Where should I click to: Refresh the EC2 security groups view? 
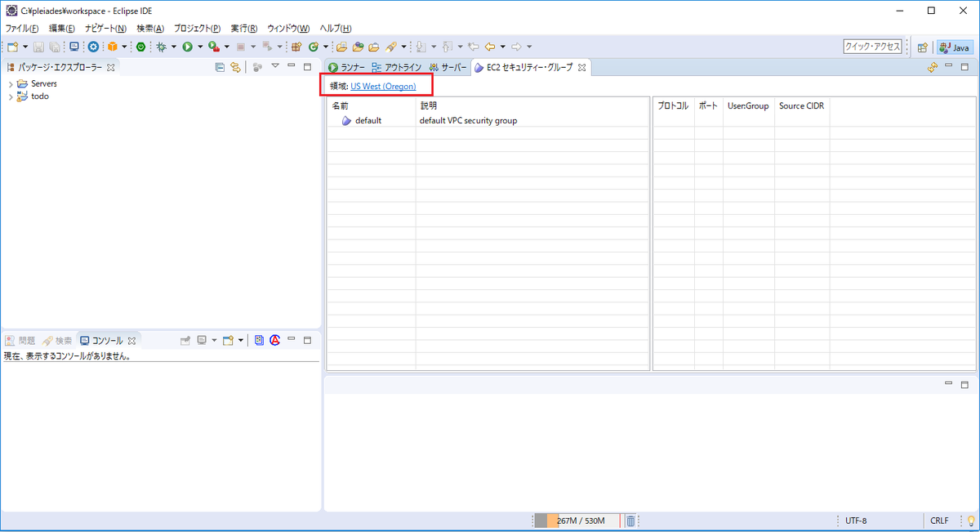pos(933,68)
